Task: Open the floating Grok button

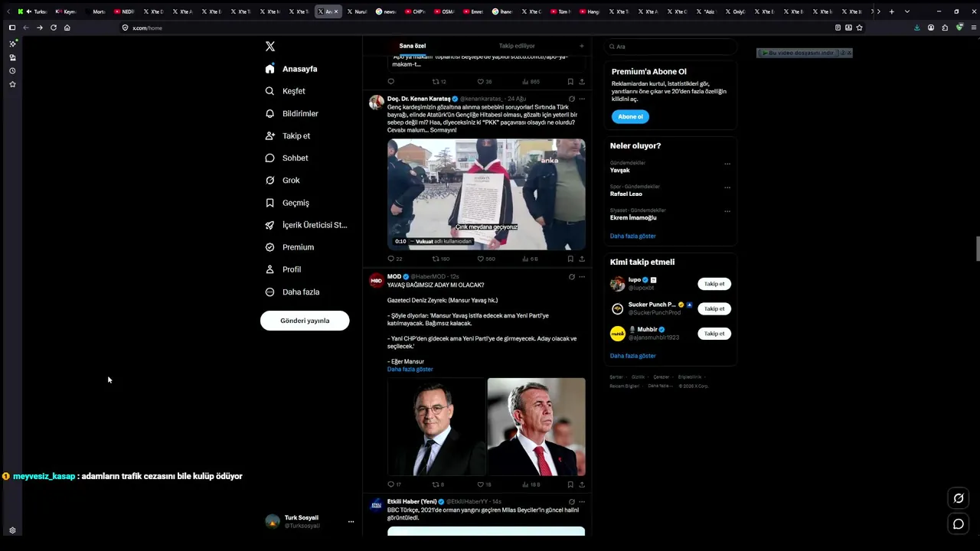Action: (958, 498)
